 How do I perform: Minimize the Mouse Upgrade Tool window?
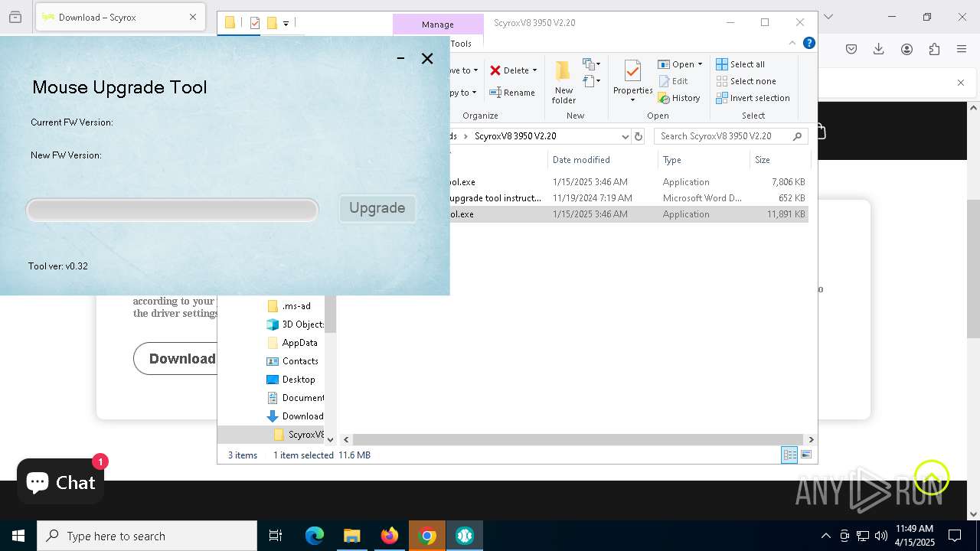tap(400, 58)
